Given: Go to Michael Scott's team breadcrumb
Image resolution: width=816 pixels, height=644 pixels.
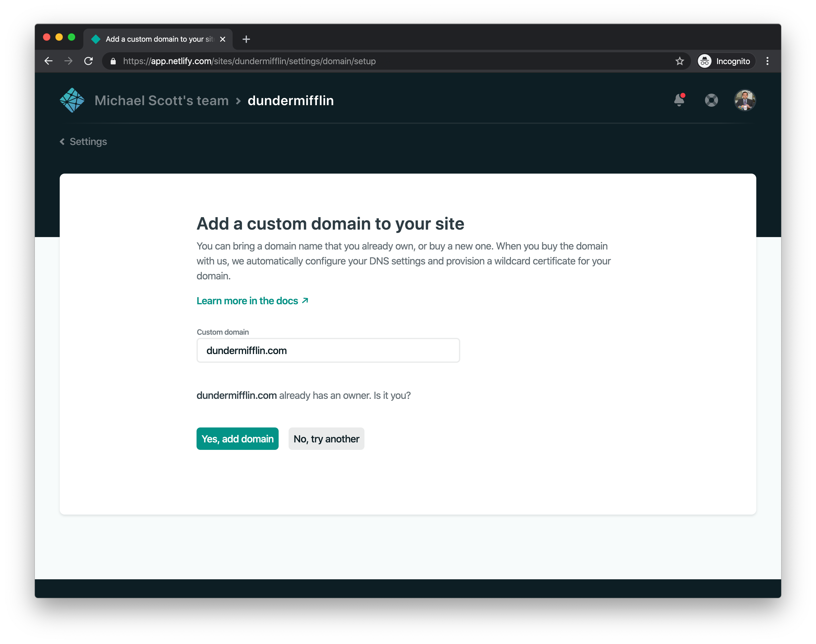Looking at the screenshot, I should (x=161, y=101).
